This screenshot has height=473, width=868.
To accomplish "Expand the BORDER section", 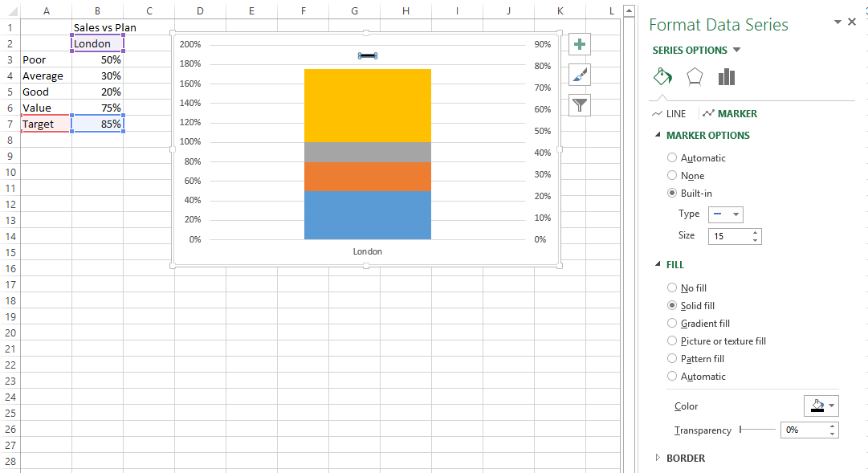I will pyautogui.click(x=658, y=458).
